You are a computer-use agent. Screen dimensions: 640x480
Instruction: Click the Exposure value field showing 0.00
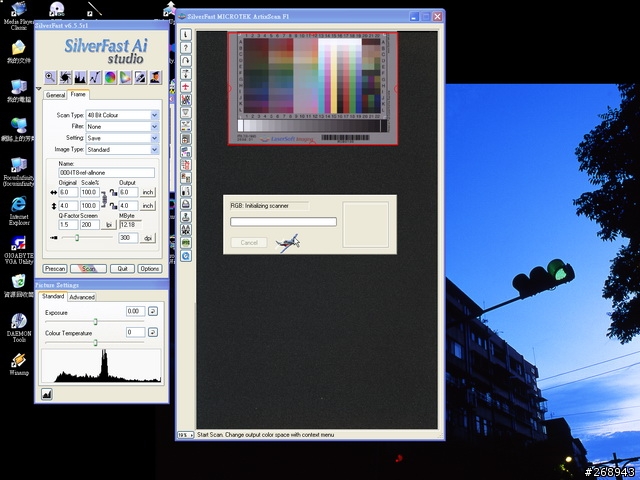click(x=136, y=311)
